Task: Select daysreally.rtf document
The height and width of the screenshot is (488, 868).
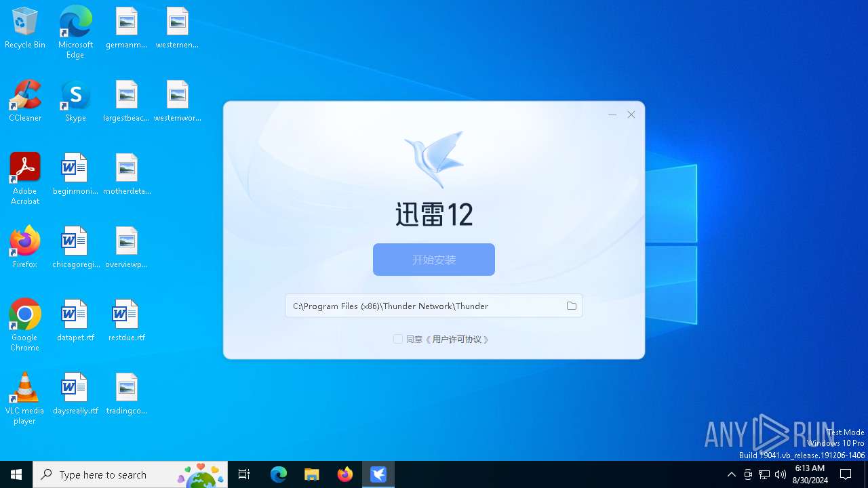Action: pos(75,394)
